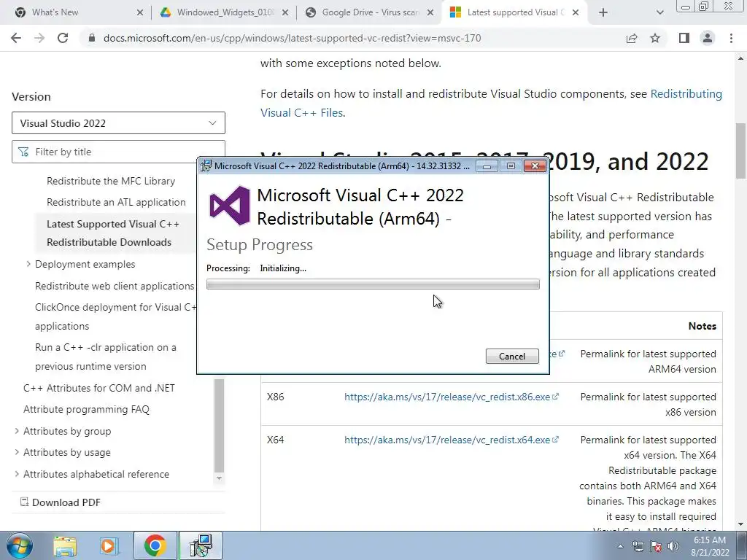Open Windows Explorer from taskbar
Image resolution: width=747 pixels, height=560 pixels.
point(65,545)
